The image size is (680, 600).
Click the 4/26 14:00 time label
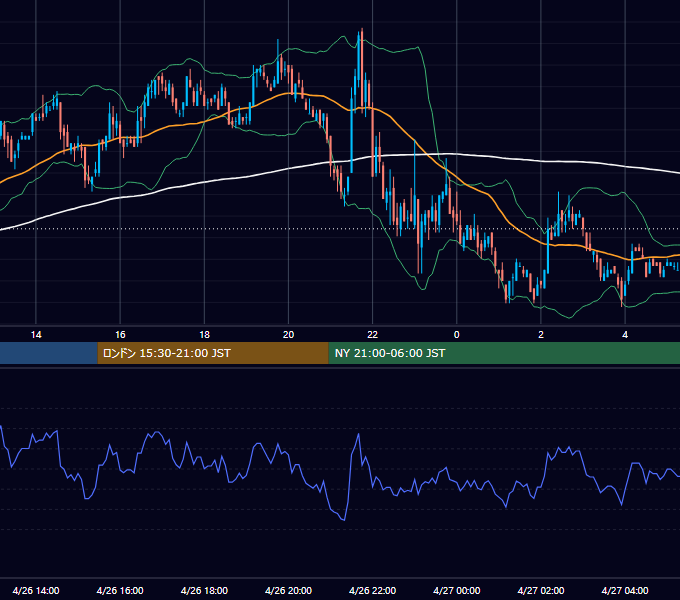coord(36,590)
